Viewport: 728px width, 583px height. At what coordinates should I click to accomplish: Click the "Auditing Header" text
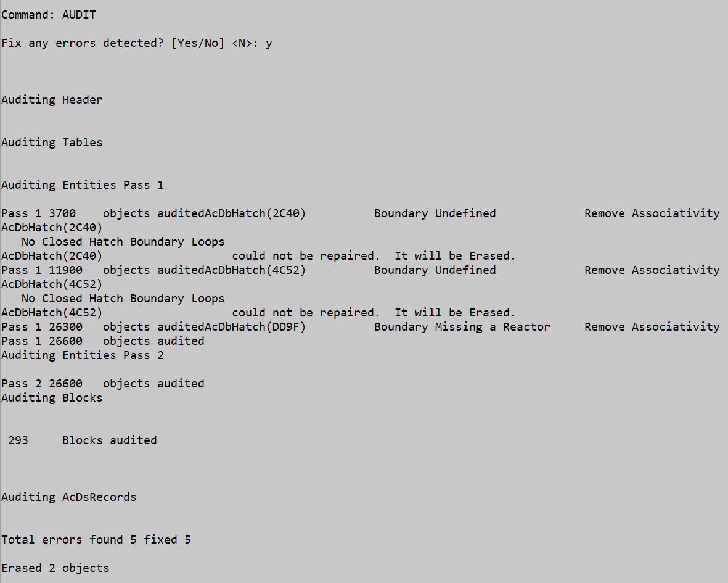52,100
